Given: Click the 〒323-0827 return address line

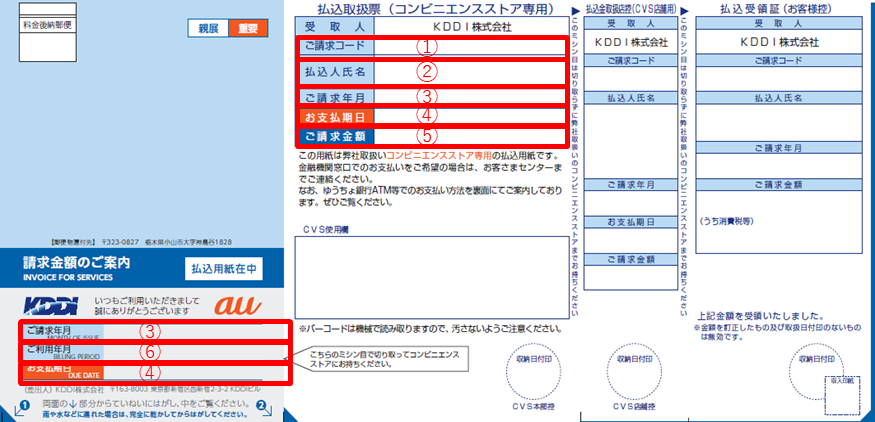Looking at the screenshot, I should click(x=140, y=242).
